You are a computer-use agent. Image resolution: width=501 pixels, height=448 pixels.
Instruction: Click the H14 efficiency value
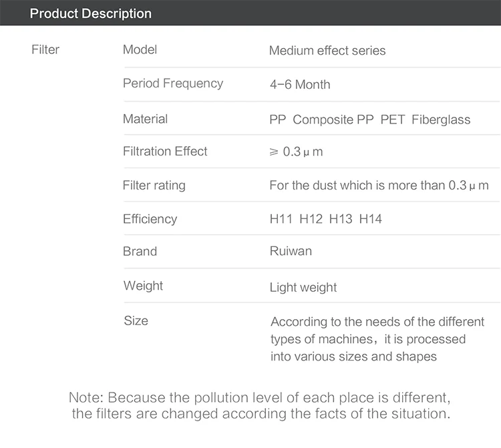[371, 219]
